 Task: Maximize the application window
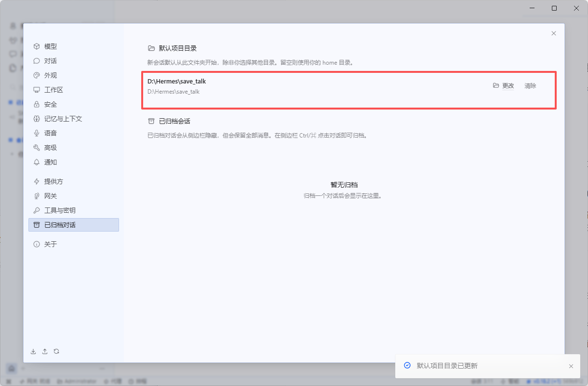[x=554, y=8]
